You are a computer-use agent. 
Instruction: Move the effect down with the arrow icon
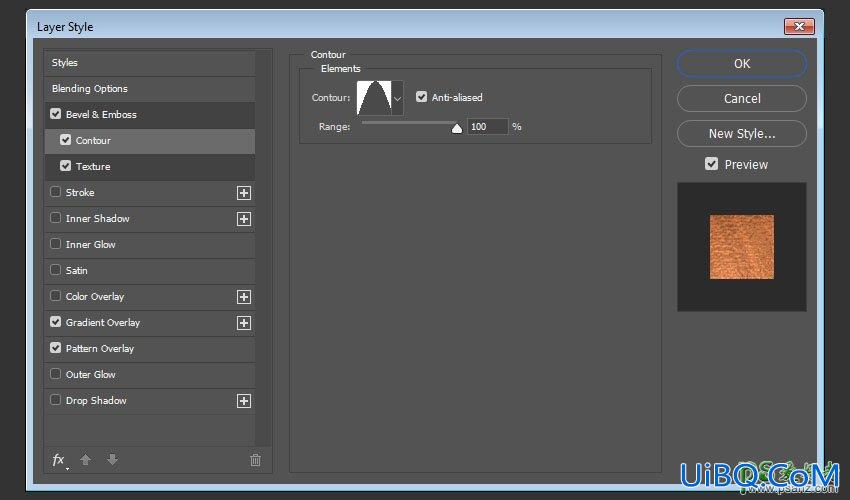click(x=112, y=460)
